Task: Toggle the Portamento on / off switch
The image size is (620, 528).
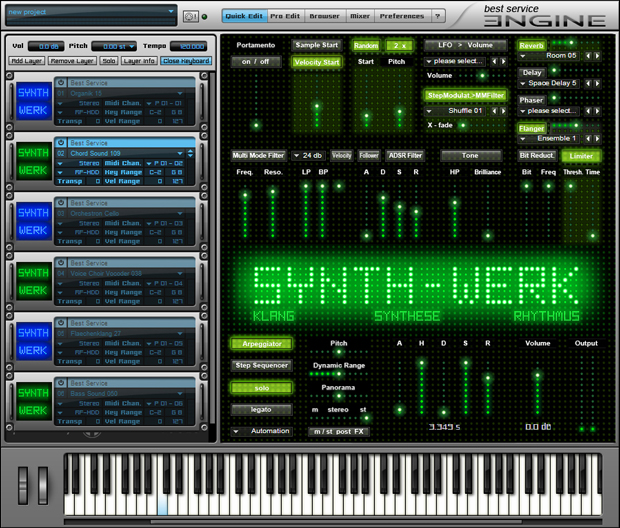Action: tap(256, 62)
